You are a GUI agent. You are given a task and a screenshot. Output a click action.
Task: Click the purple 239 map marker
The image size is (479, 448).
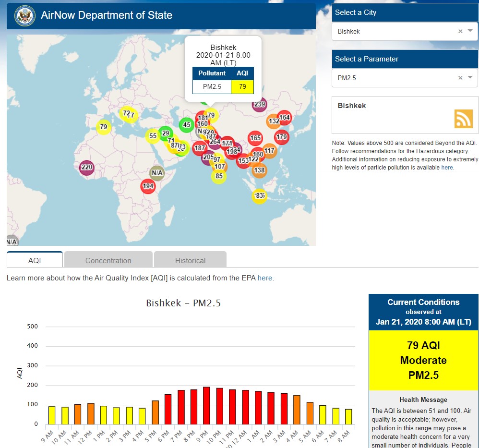259,104
